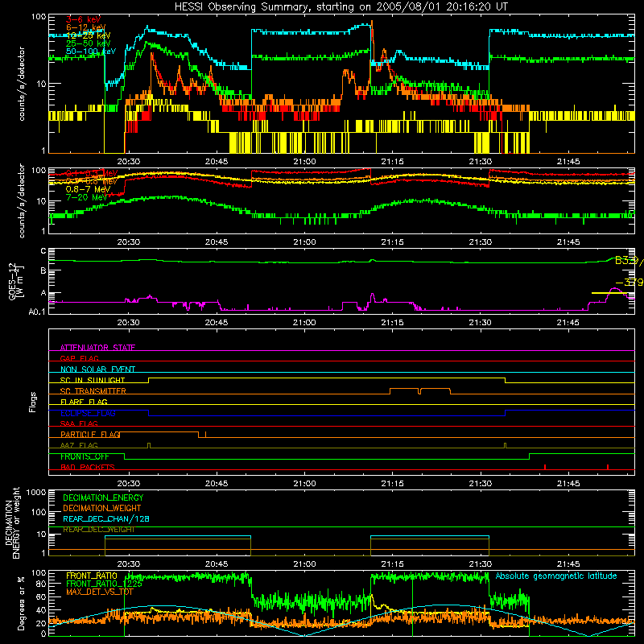The width and height of the screenshot is (644, 644).
Task: Click the ECLIPSE_FLAG label
Action: [x=88, y=413]
